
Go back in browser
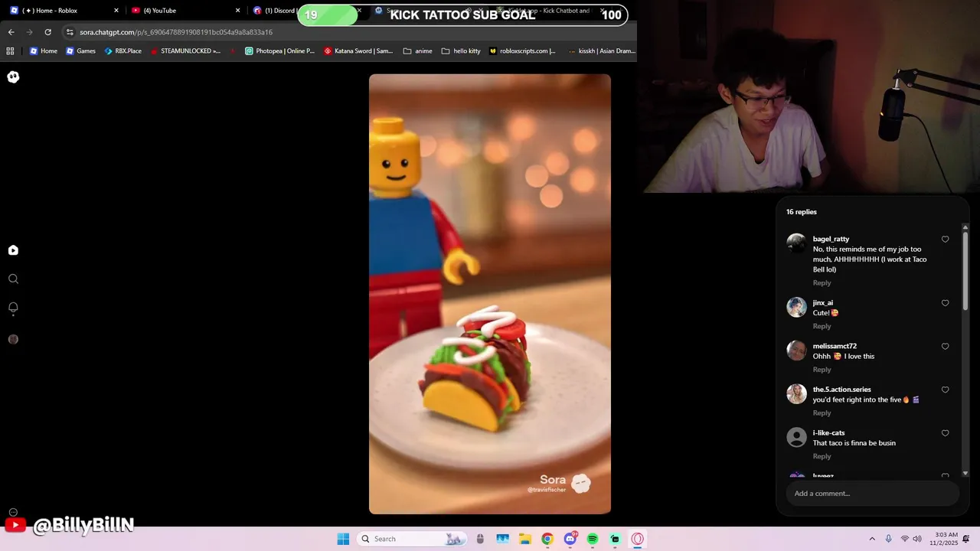pyautogui.click(x=11, y=32)
